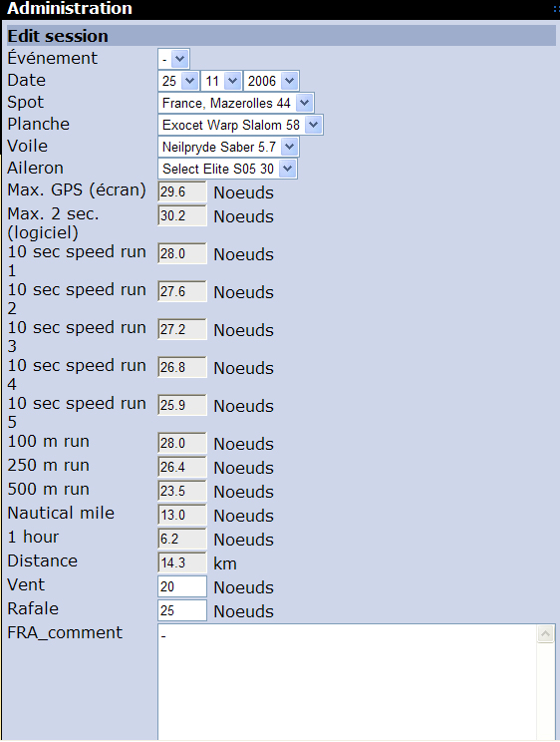560x742 pixels.
Task: Click the Max. GPS (écran) field
Action: (182, 191)
